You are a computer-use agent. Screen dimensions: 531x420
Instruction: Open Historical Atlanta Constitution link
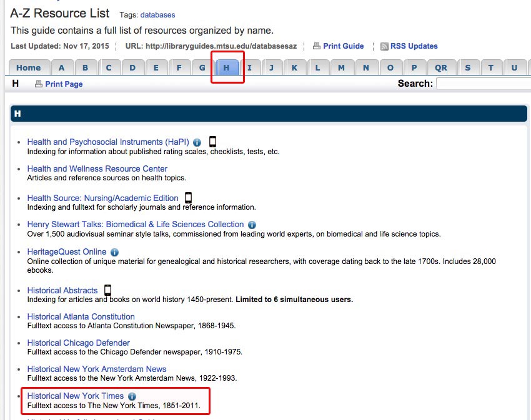click(81, 316)
